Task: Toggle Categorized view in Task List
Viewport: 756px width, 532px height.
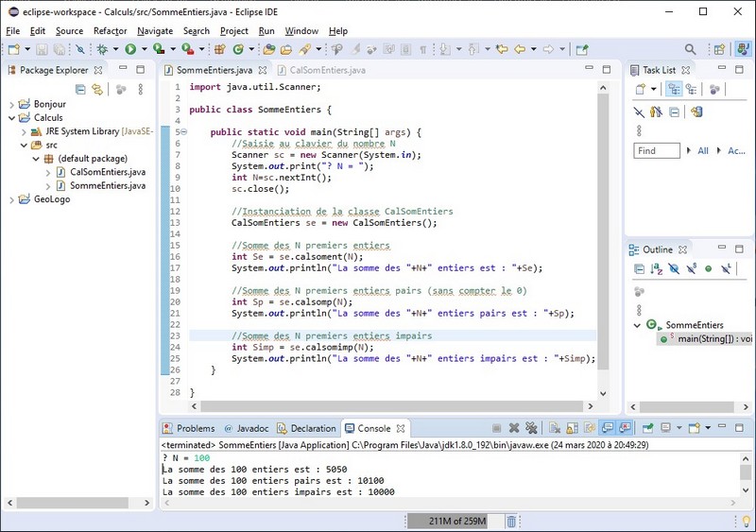Action: pyautogui.click(x=674, y=89)
